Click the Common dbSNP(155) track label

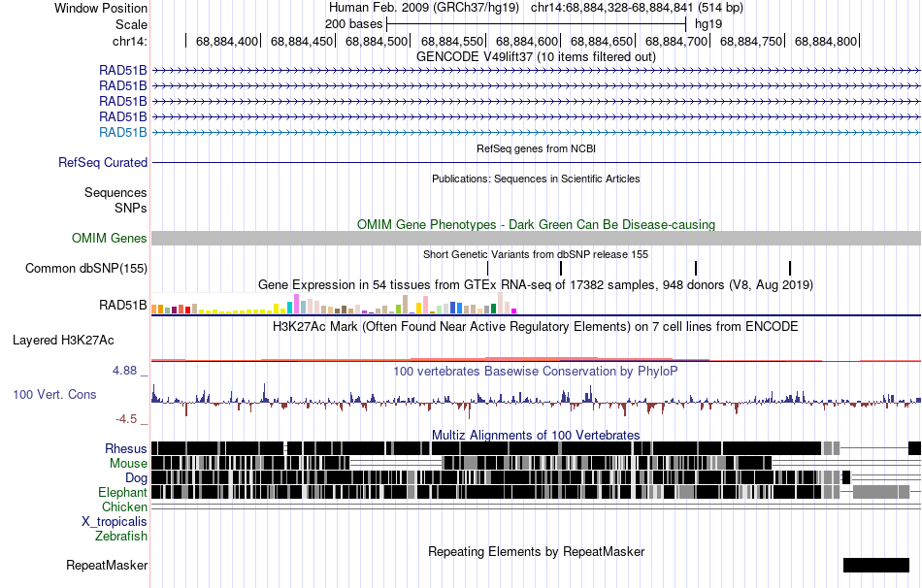[x=86, y=268]
